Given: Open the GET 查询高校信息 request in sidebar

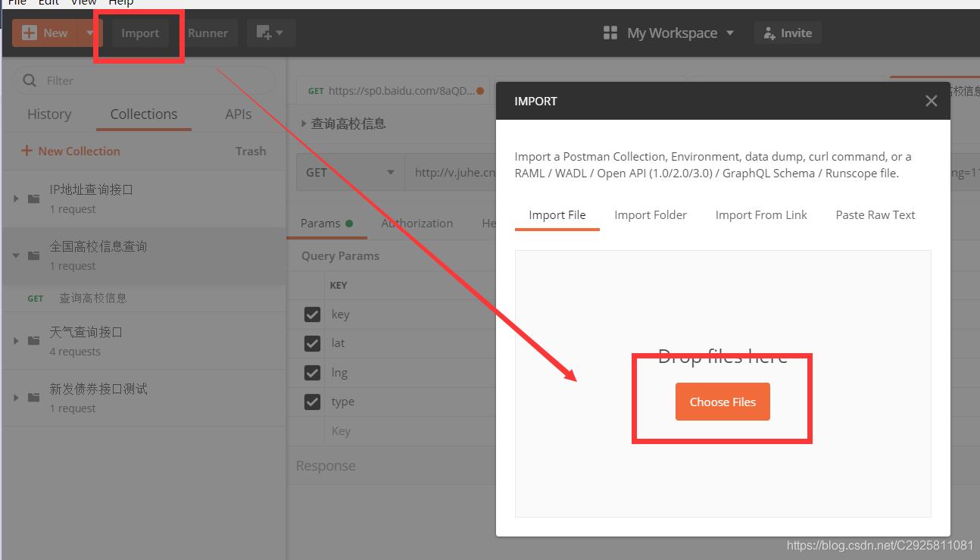Looking at the screenshot, I should tap(144, 298).
